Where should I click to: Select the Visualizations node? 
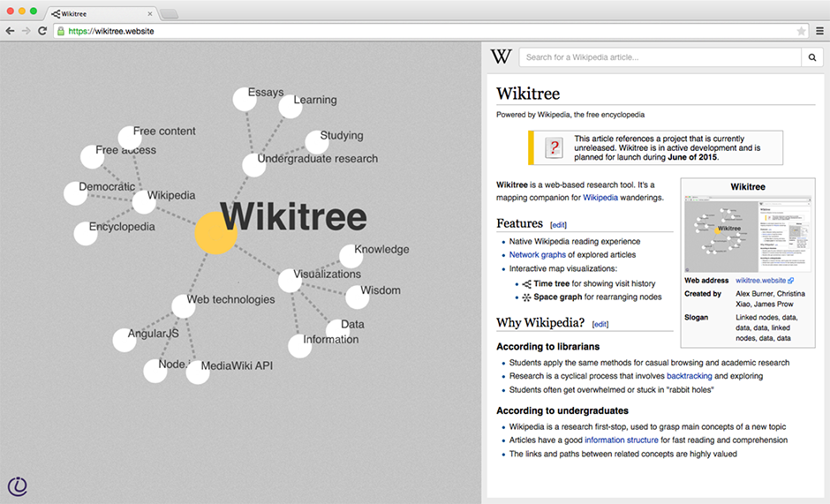pyautogui.click(x=290, y=281)
